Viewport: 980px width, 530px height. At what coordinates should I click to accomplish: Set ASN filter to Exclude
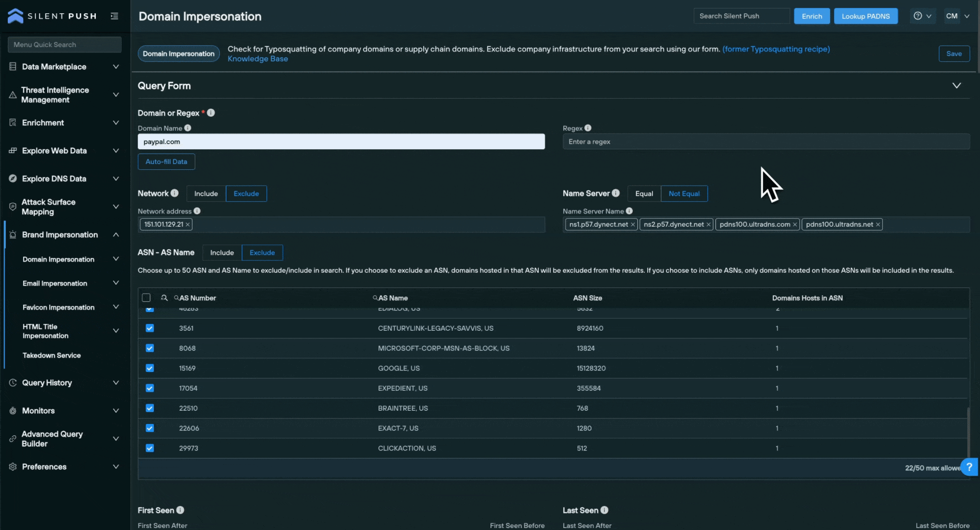coord(262,253)
